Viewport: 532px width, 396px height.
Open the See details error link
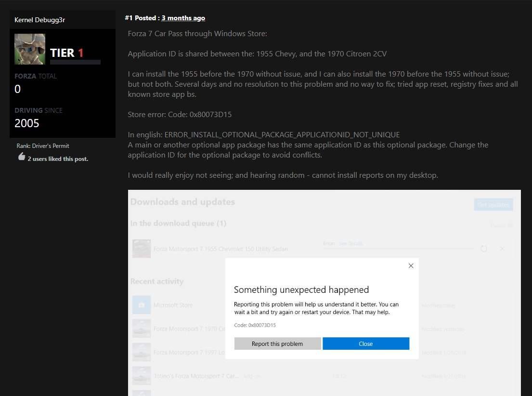click(x=351, y=243)
